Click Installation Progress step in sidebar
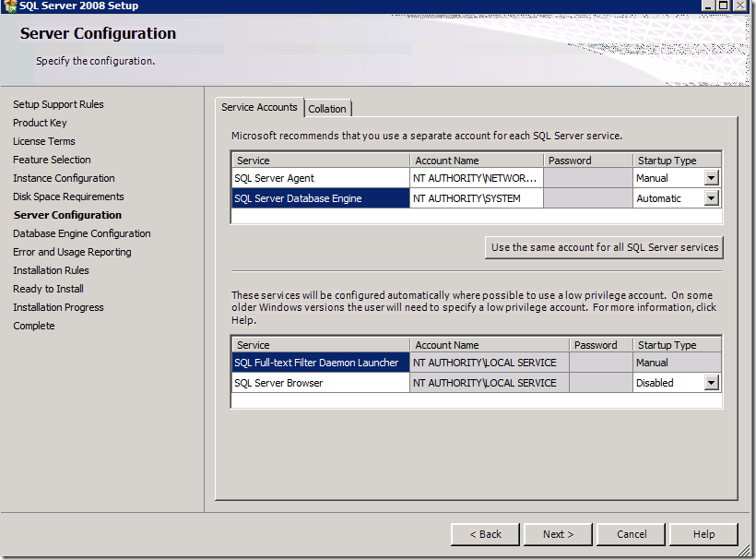 (x=58, y=307)
